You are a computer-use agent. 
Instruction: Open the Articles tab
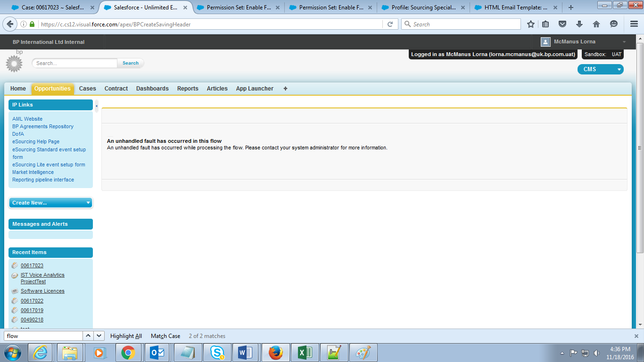(x=217, y=89)
